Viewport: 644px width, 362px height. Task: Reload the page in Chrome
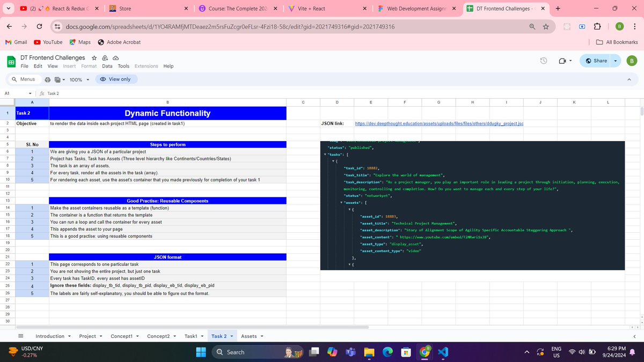click(x=39, y=27)
